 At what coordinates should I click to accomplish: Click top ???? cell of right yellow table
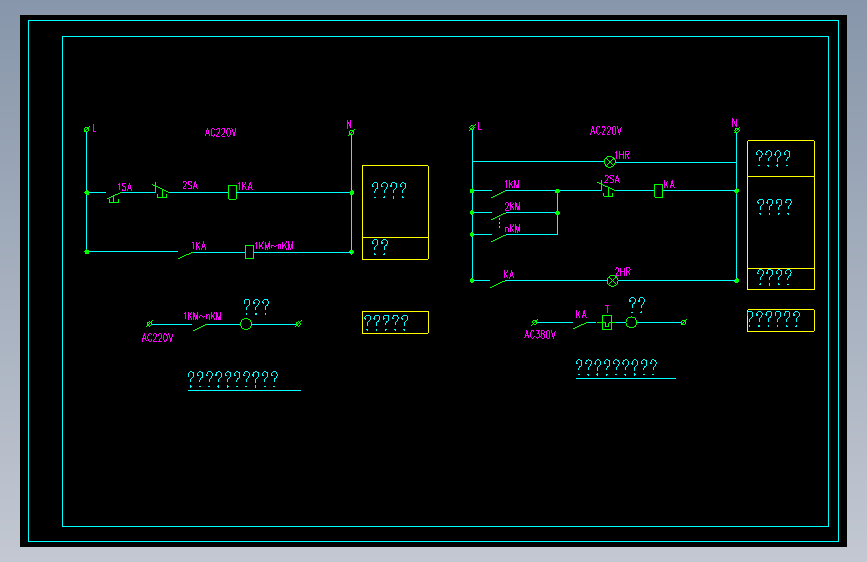(x=781, y=159)
